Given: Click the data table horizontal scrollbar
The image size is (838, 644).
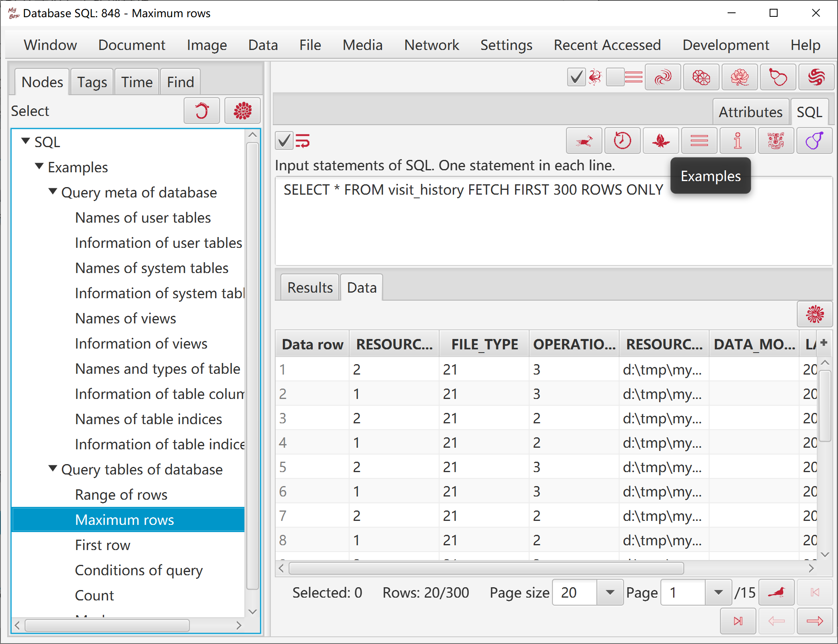Looking at the screenshot, I should pos(486,568).
